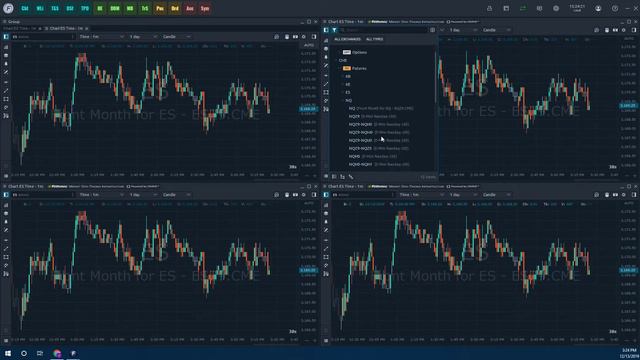Select the NQH0 contract row
The image size is (640, 360).
click(373, 156)
